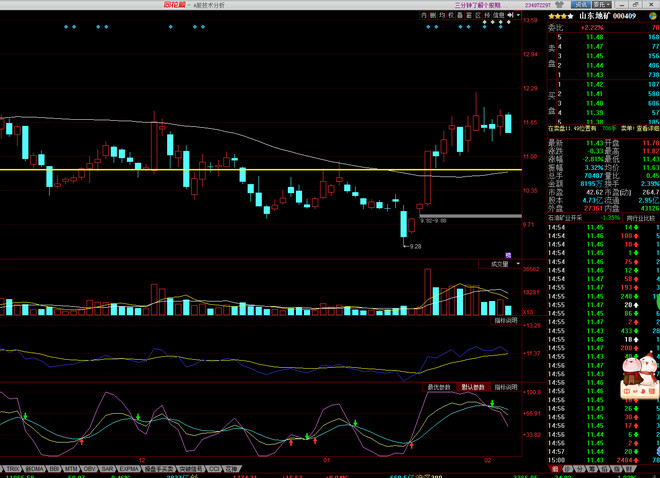Switch to the SAR indicator tab
This screenshot has height=478, width=660.
(108, 468)
